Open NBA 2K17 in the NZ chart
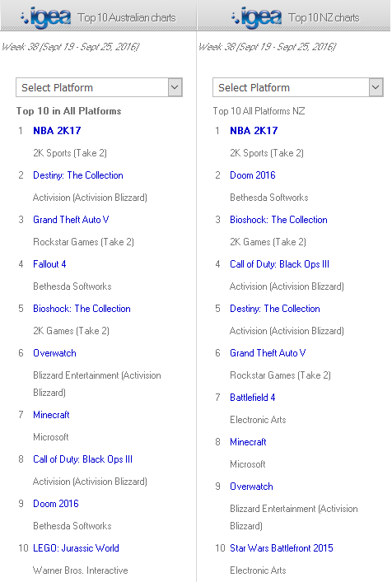 pos(254,131)
